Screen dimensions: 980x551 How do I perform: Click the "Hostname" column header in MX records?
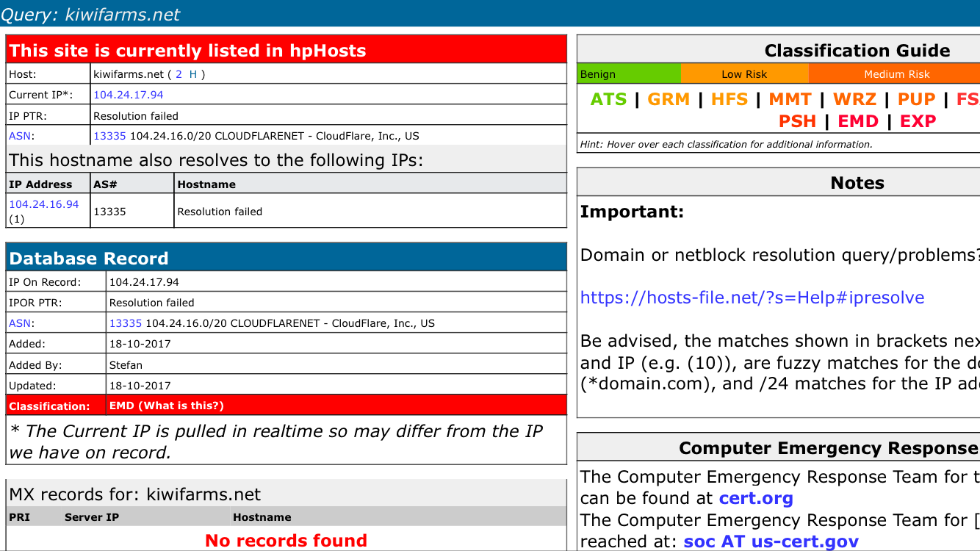pos(262,517)
